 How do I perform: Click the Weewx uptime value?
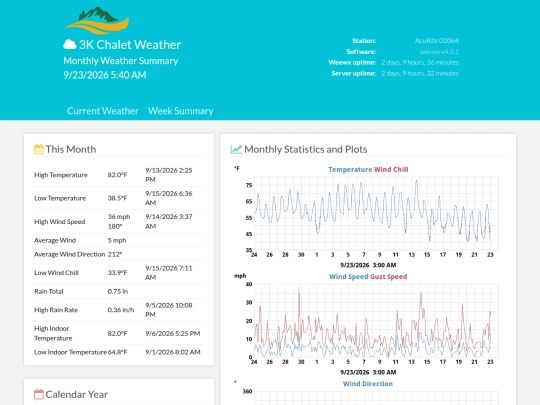420,62
